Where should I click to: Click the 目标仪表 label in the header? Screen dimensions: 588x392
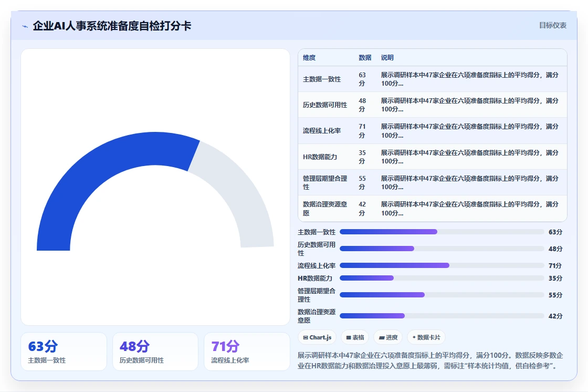(x=552, y=25)
